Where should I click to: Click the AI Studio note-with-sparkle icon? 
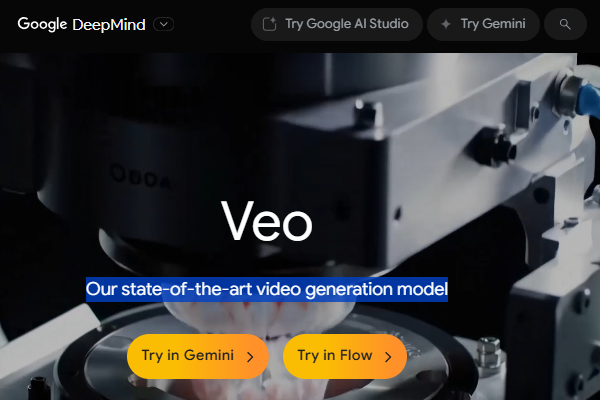(x=269, y=24)
